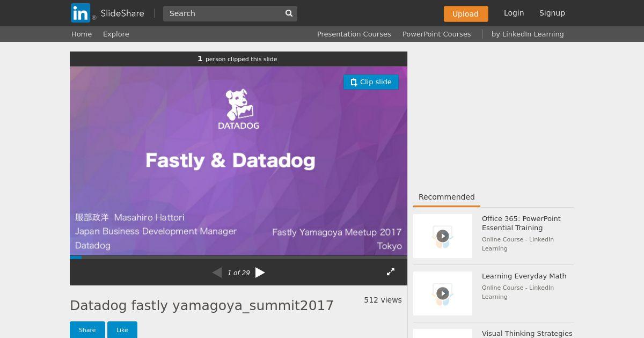644x338 pixels.
Task: Click 'Japan Business Development Manager' slide text
Action: (x=156, y=231)
